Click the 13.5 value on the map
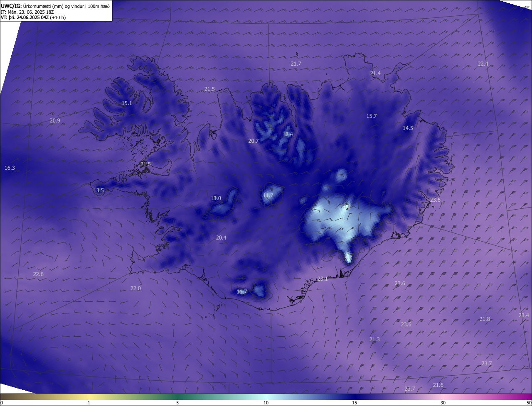The image size is (532, 406). [x=99, y=190]
